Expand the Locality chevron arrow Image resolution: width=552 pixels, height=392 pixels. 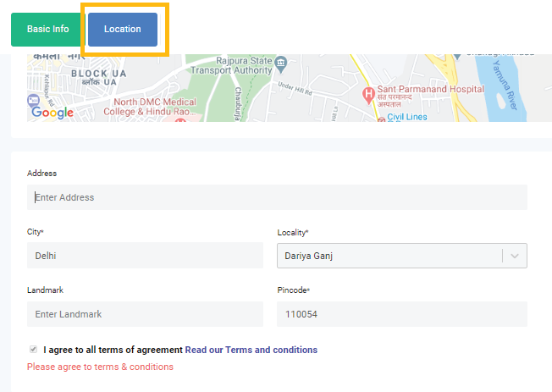tap(515, 256)
